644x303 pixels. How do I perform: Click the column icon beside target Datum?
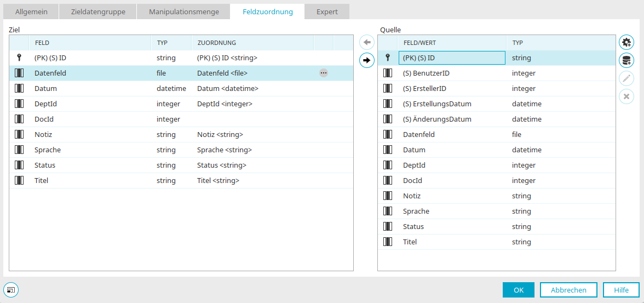tap(19, 88)
